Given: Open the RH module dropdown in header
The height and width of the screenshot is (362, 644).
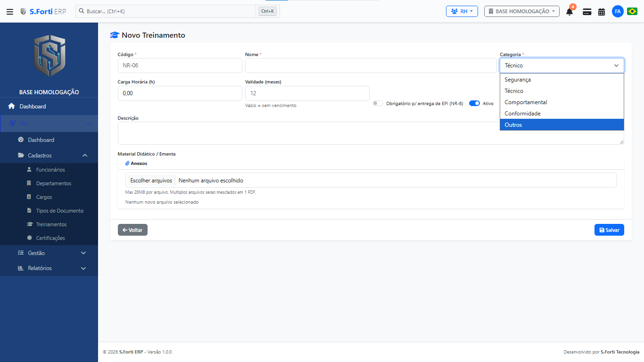Looking at the screenshot, I should click(x=462, y=11).
